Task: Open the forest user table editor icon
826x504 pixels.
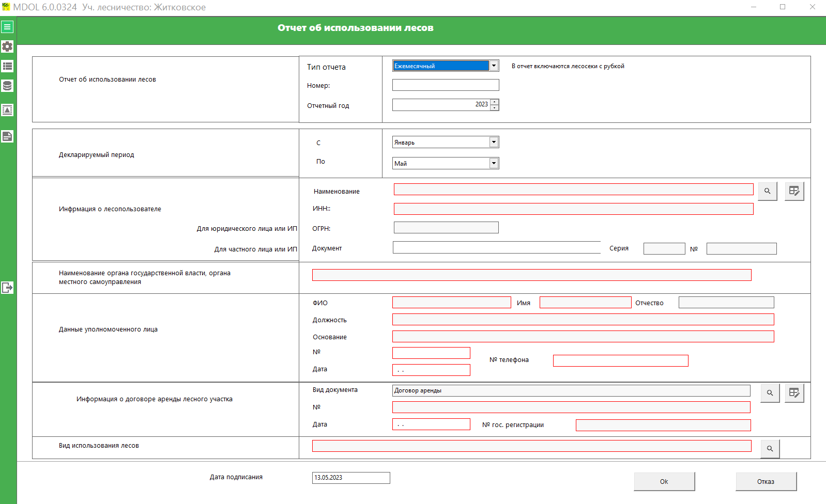Action: pos(794,191)
